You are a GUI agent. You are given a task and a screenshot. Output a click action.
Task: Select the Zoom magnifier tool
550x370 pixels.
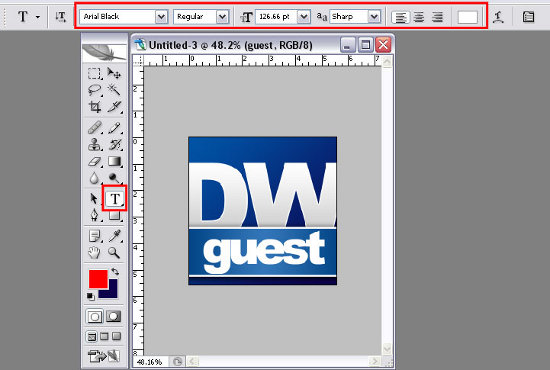114,253
